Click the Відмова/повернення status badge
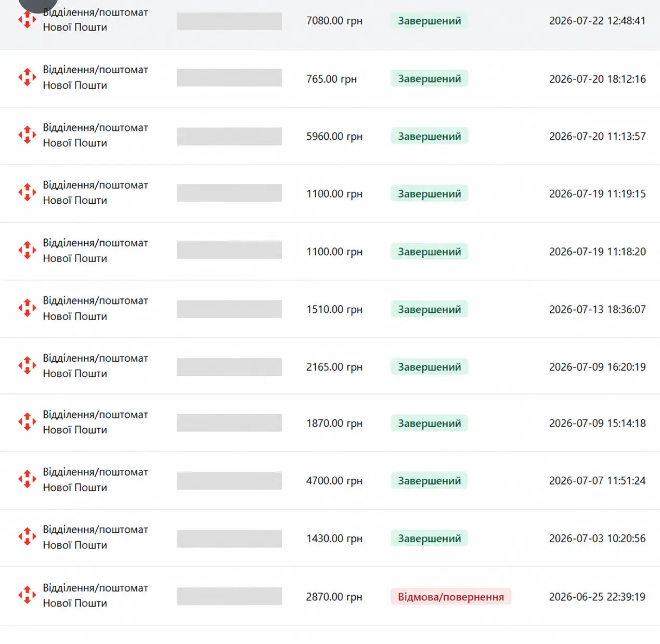 point(451,597)
